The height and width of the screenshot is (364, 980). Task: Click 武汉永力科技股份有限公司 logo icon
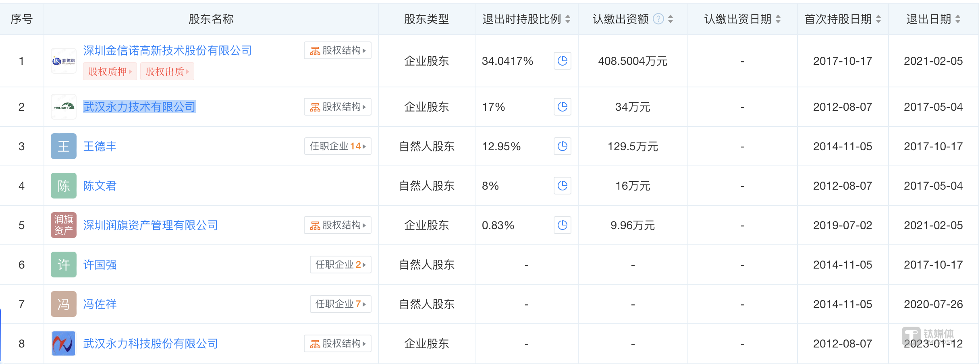tap(64, 343)
